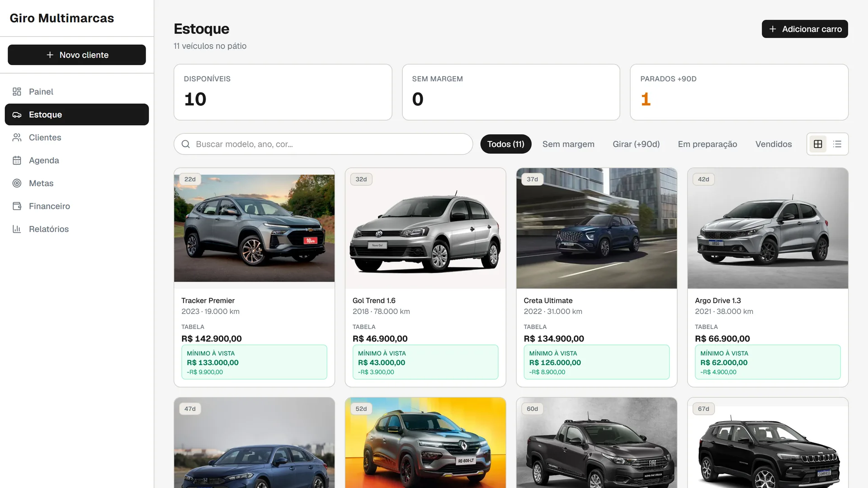Open the Painel page
The image size is (868, 488).
77,92
